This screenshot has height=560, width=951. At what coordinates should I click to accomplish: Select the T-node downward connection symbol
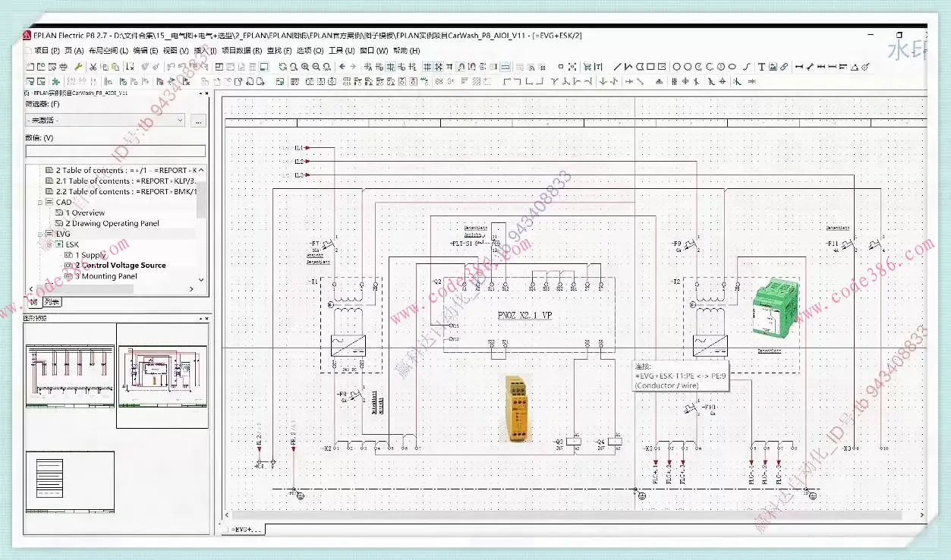click(553, 81)
